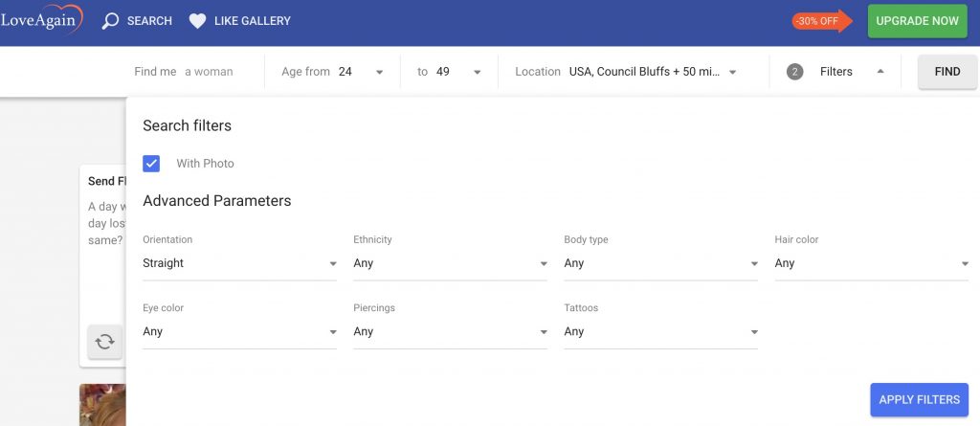This screenshot has width=980, height=426.
Task: Click the LoveAgain logo
Action: click(x=41, y=19)
